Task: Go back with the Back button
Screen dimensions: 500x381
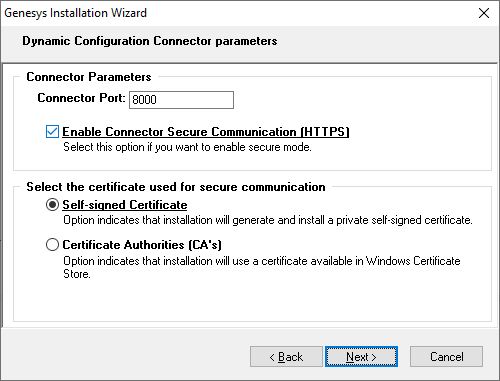Action: (x=286, y=357)
